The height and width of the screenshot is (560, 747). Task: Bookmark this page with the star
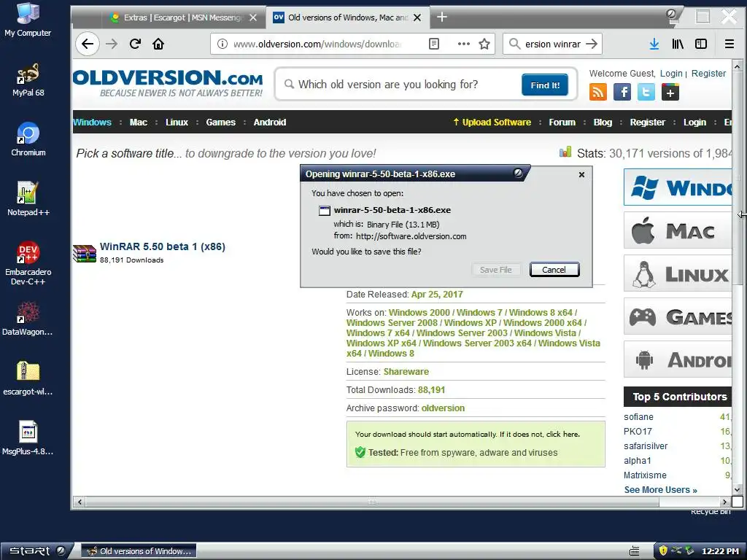(x=484, y=44)
